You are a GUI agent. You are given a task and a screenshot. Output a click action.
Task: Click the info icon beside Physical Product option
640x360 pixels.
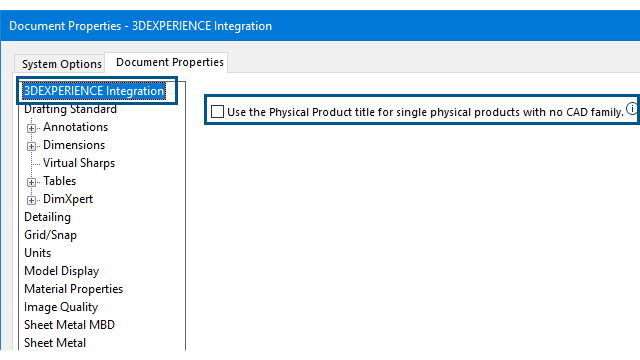[632, 109]
